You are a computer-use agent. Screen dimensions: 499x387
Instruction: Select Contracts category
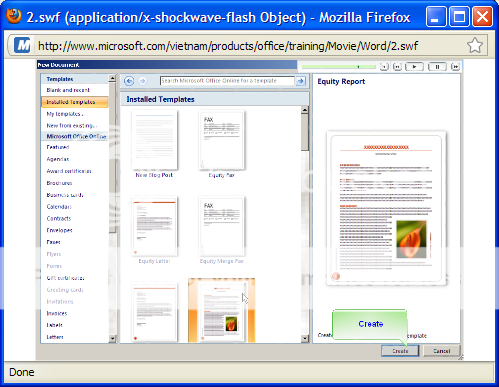59,219
